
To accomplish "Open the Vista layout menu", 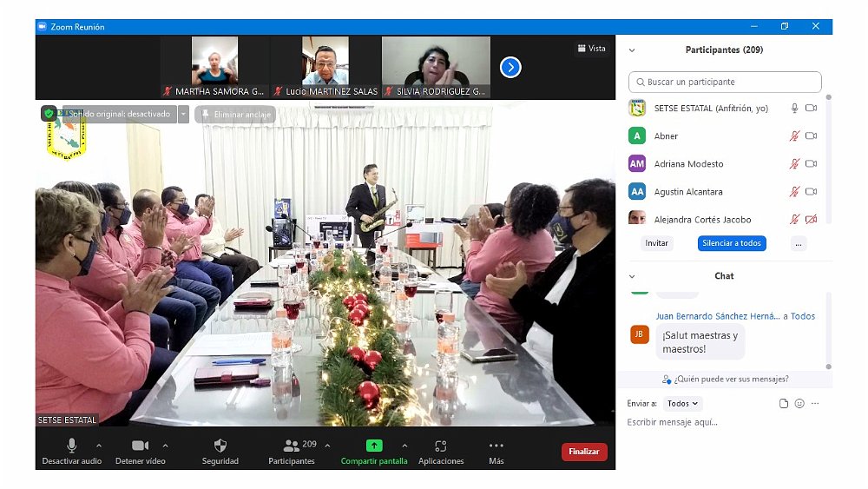I will point(591,49).
